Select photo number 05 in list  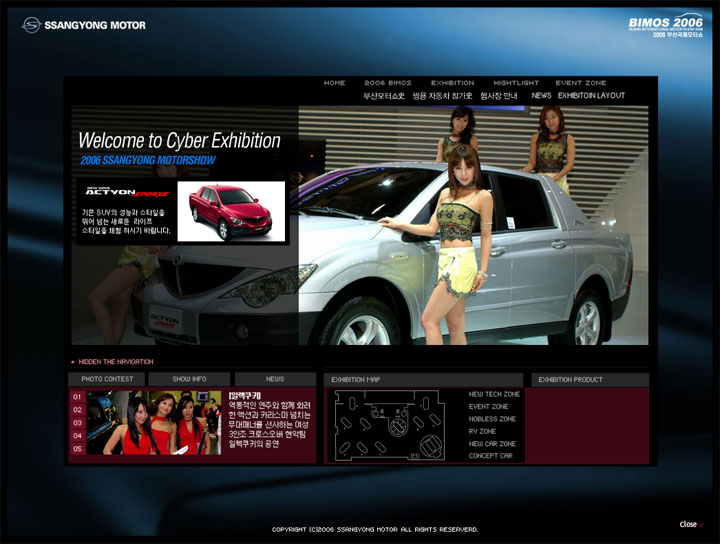tap(77, 449)
